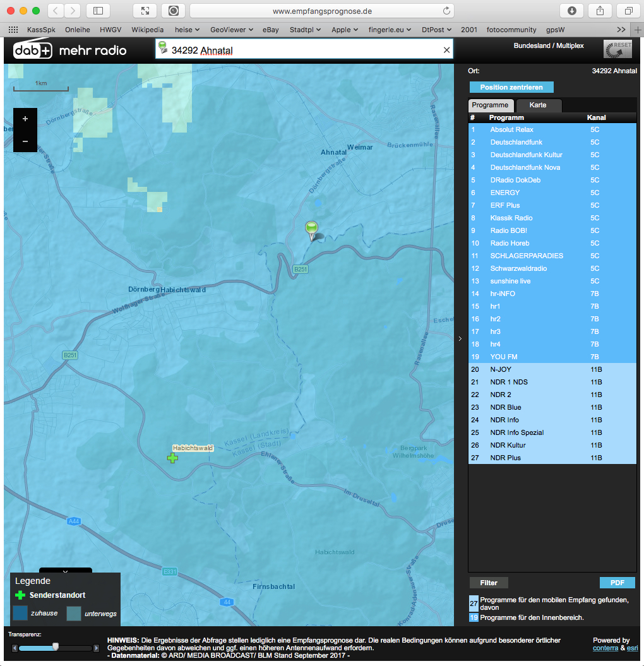Select N-JOY programme row
The width and height of the screenshot is (644, 666).
point(552,369)
